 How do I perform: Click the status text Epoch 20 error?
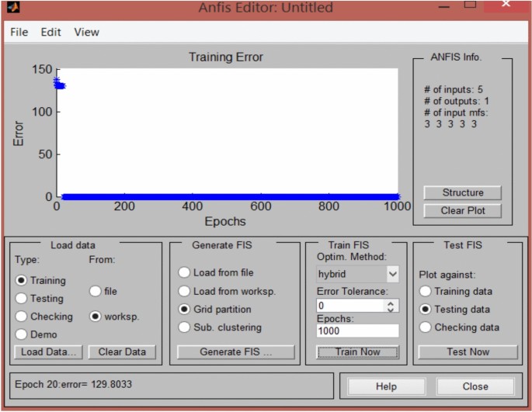(73, 384)
